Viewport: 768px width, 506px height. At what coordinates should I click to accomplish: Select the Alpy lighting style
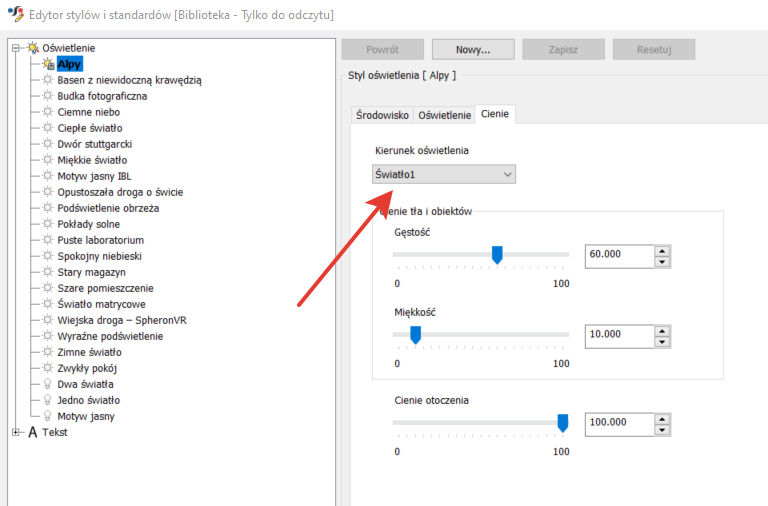69,64
